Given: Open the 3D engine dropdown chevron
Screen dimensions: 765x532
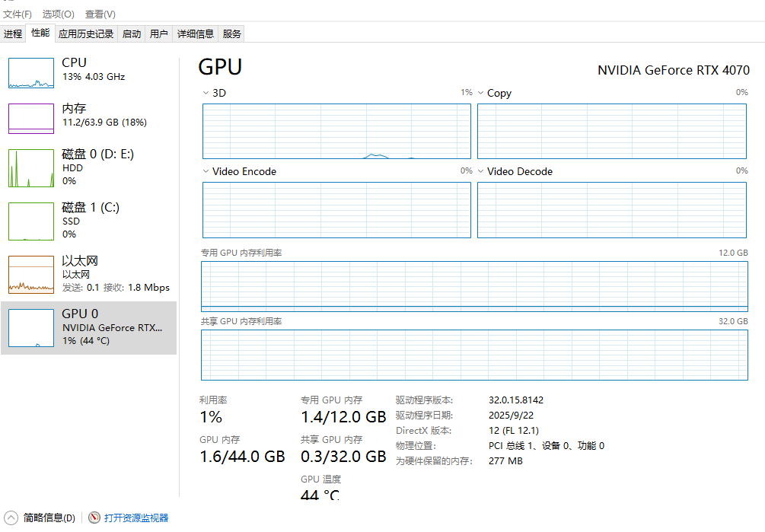Looking at the screenshot, I should 206,93.
